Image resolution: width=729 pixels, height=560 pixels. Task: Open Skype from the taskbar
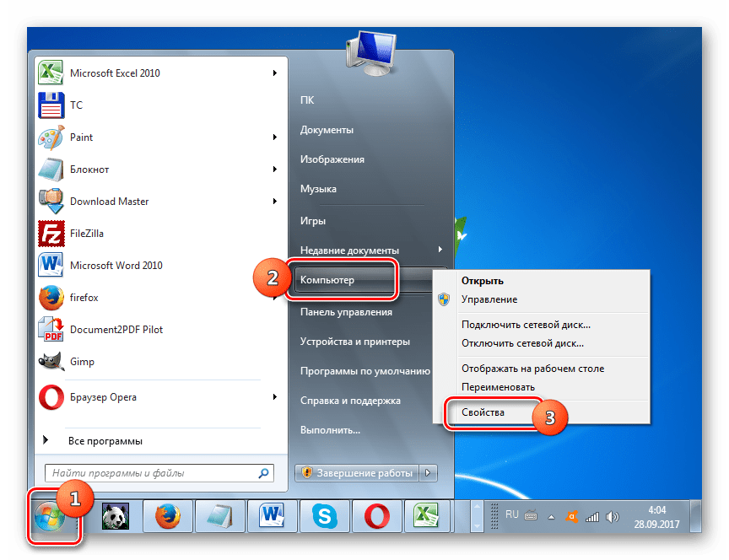tap(325, 516)
